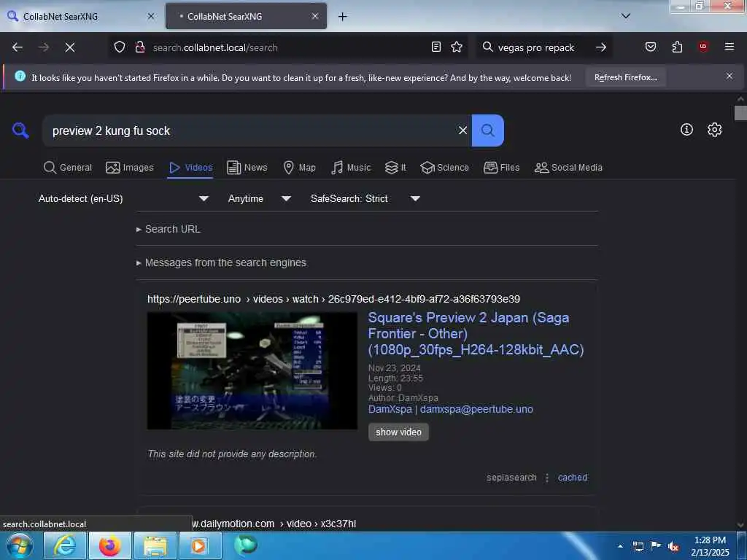Image resolution: width=747 pixels, height=560 pixels.
Task: Open a new tab with the plus button
Action: click(343, 17)
